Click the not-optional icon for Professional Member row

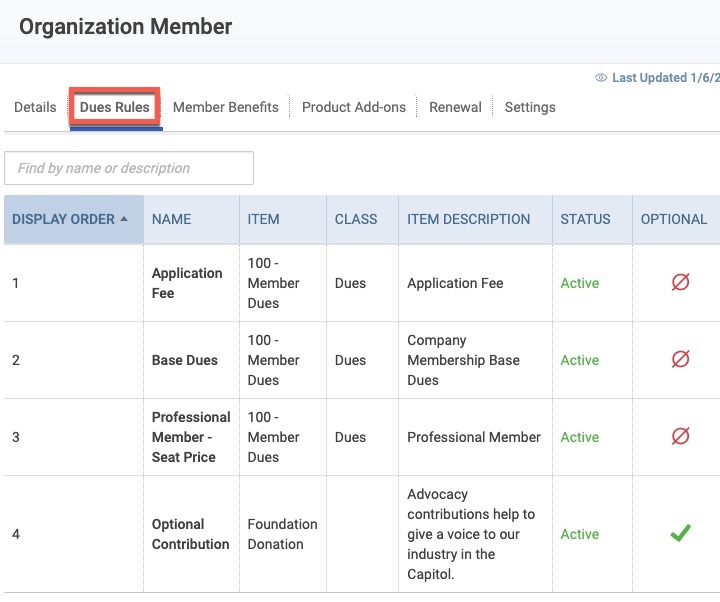[x=680, y=436]
